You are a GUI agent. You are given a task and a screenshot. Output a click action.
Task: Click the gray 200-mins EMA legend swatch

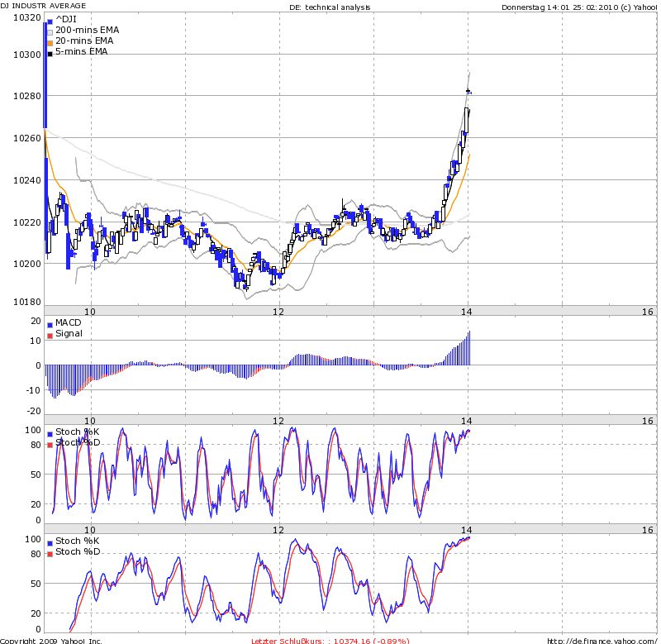pos(50,32)
